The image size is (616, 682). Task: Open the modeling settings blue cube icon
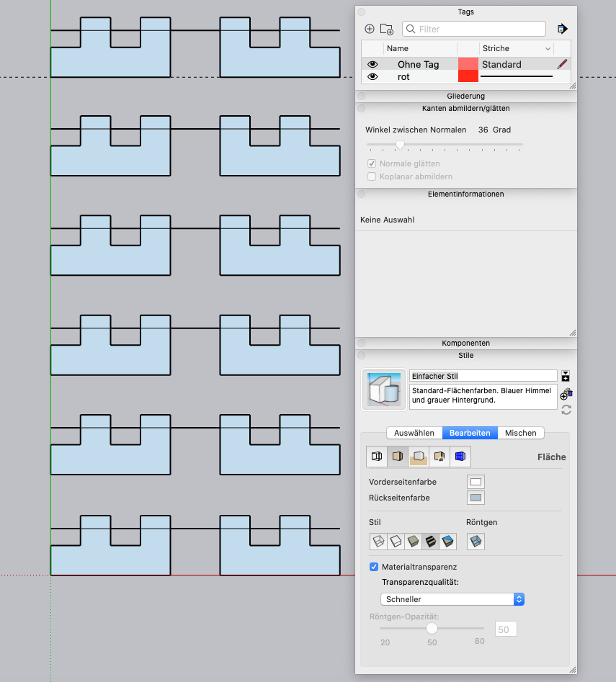[459, 456]
